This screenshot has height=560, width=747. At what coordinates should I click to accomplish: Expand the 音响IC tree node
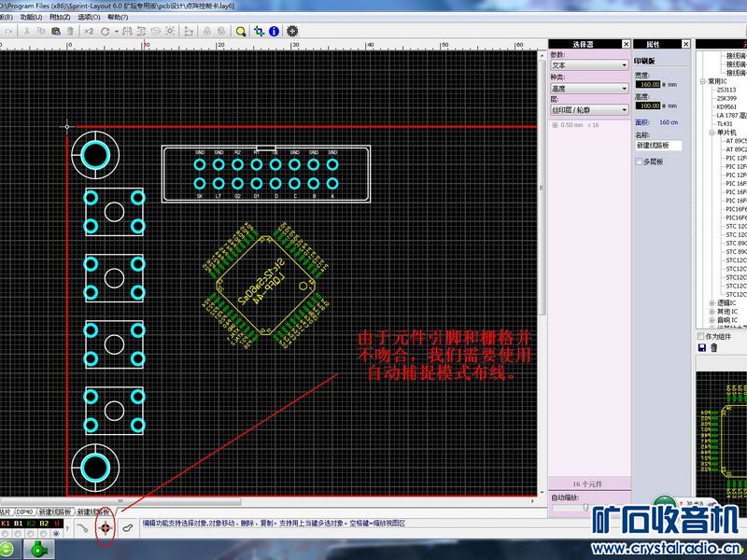coord(712,320)
